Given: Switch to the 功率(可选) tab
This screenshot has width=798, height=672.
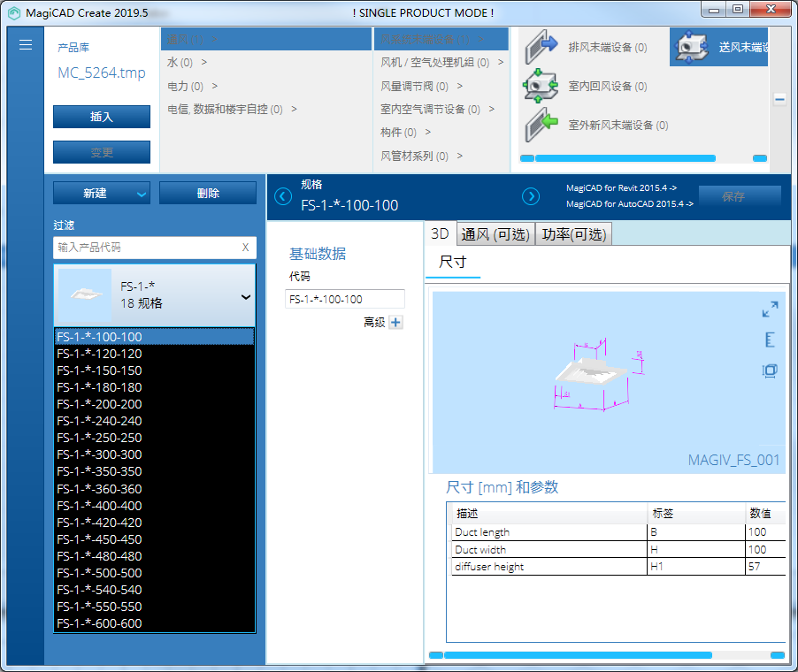Looking at the screenshot, I should click(x=573, y=234).
